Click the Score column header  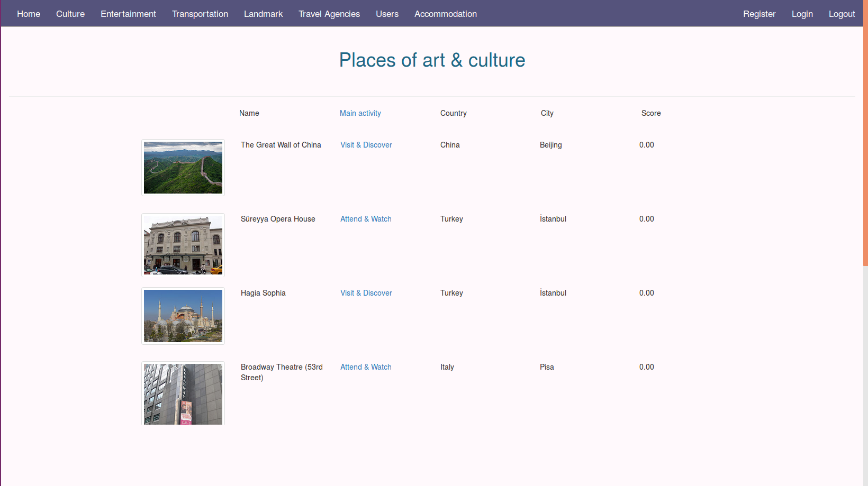coord(651,113)
